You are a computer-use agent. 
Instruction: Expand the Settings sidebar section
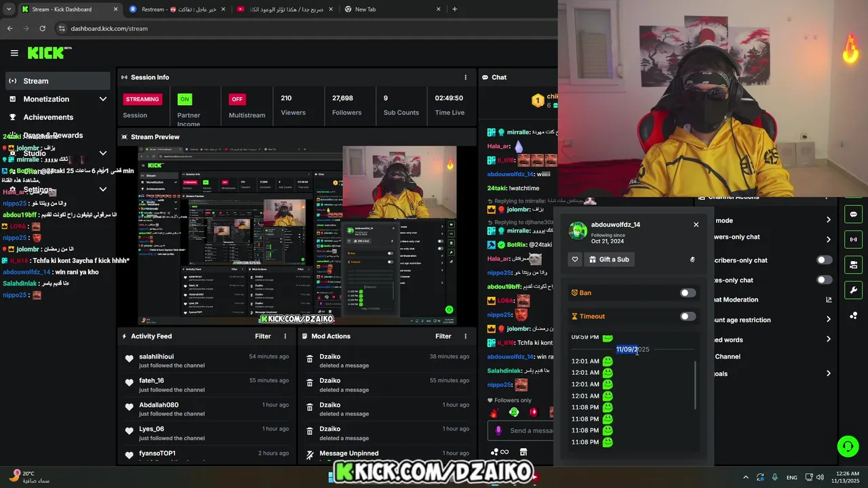pos(103,189)
